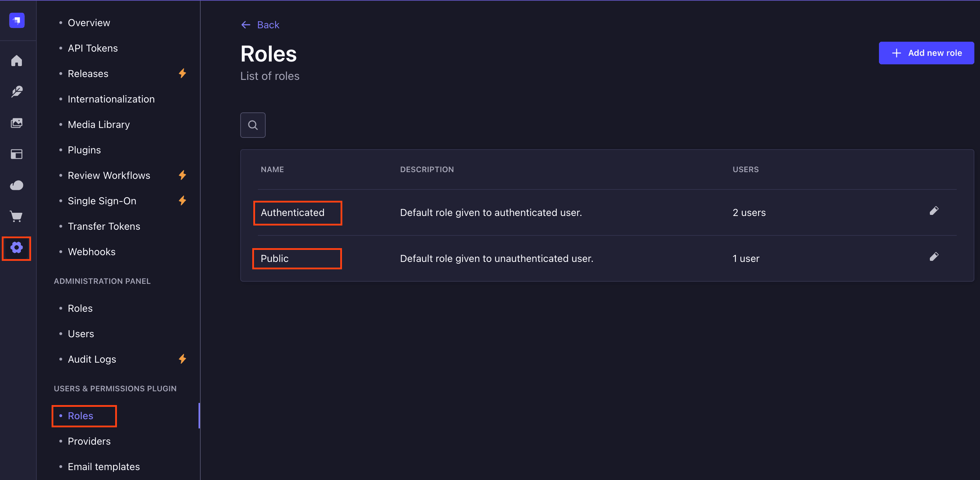
Task: Click the search magnifier button
Action: click(x=253, y=125)
